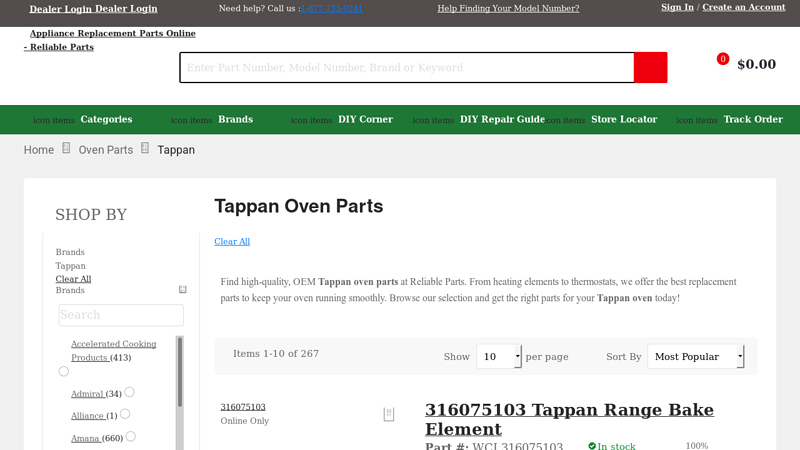Select Amana brand radio button
The image size is (800, 450).
[x=131, y=436]
